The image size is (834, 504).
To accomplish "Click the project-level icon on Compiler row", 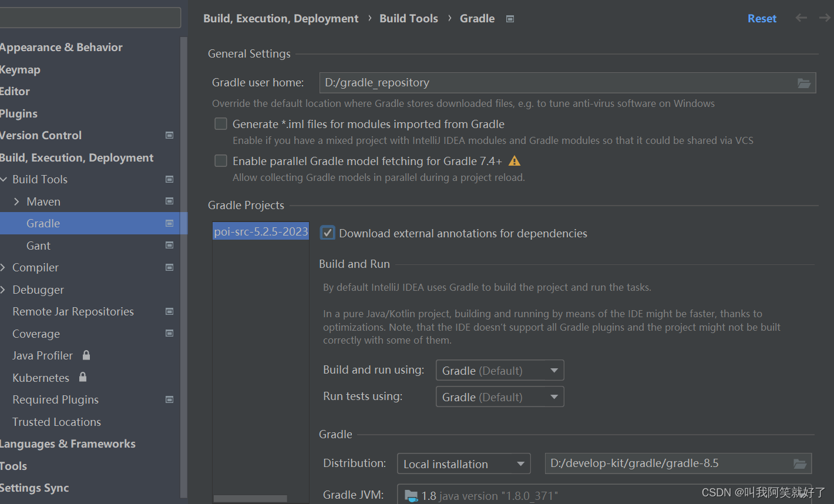I will click(169, 267).
